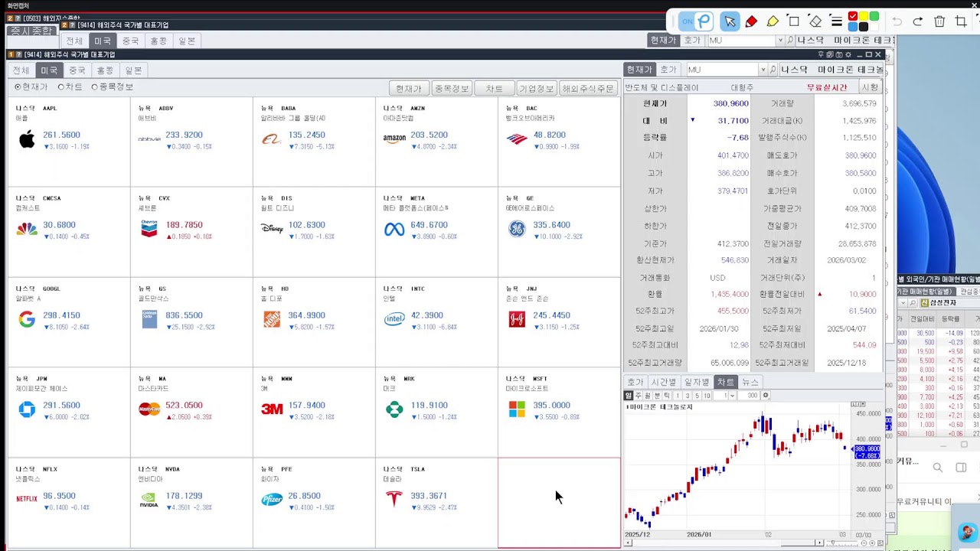The height and width of the screenshot is (551, 980).
Task: Select weekly 주 chart period
Action: pyautogui.click(x=639, y=396)
